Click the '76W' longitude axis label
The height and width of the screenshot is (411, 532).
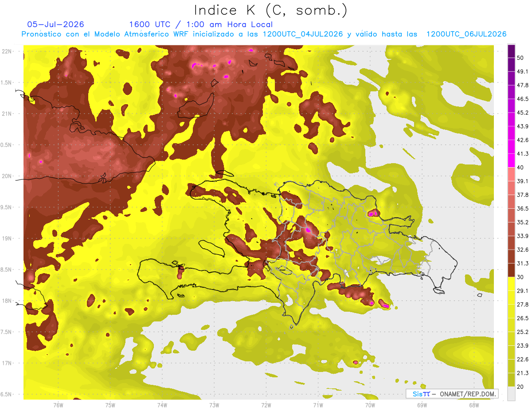(x=58, y=405)
